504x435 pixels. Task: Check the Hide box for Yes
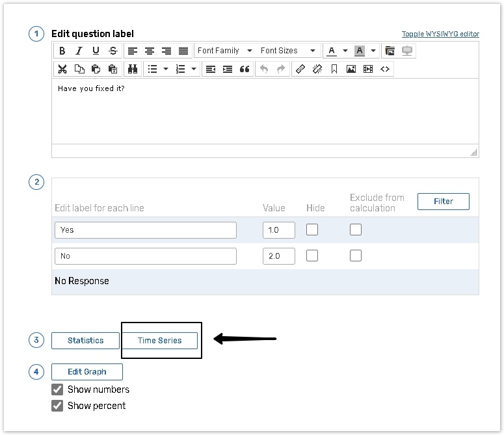(312, 230)
